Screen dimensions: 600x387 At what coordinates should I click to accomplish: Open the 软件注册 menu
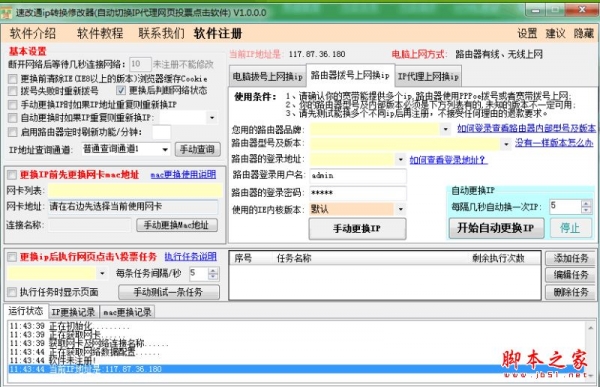pos(218,34)
